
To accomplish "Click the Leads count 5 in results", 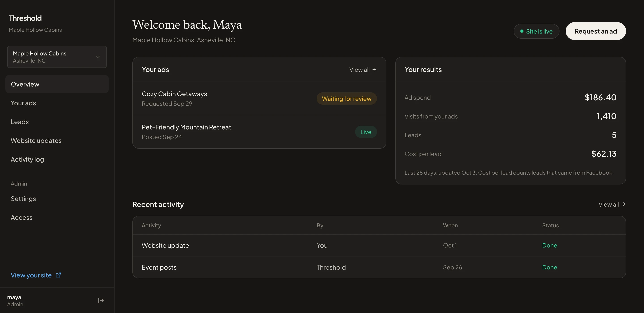I will click(x=614, y=135).
